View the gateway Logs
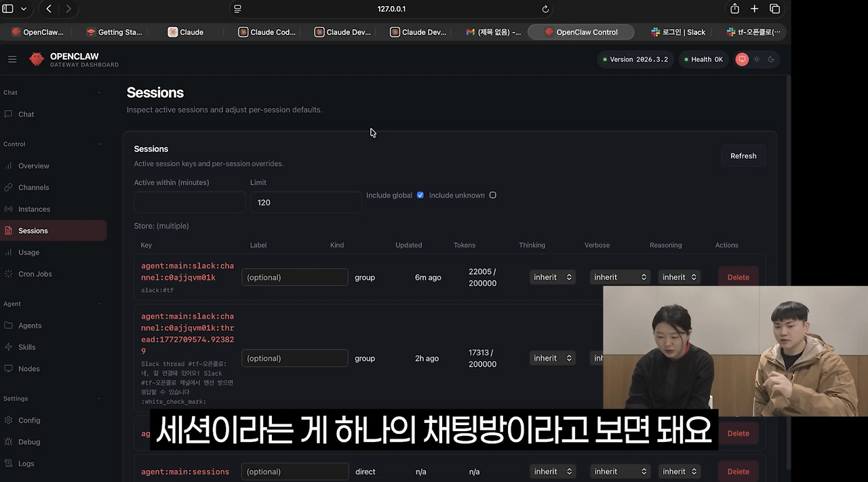868x482 pixels. [27, 463]
